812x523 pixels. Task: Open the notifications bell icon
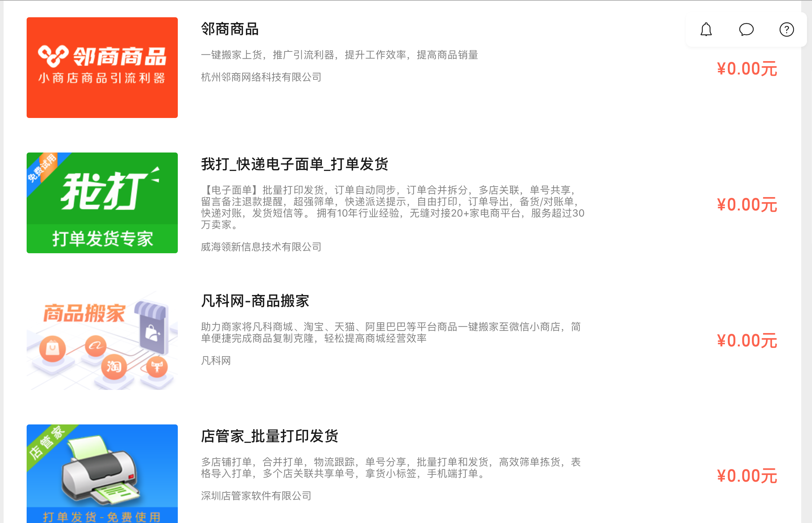(706, 29)
